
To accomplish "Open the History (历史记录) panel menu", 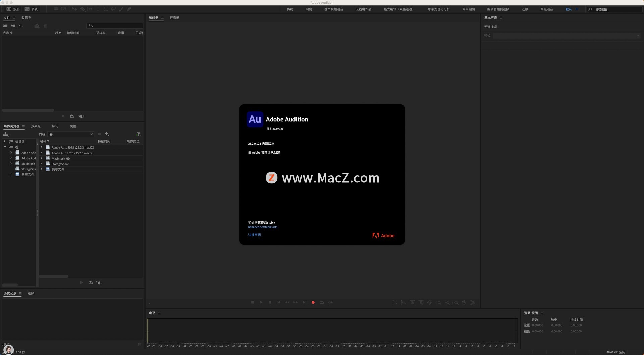I will [x=20, y=293].
